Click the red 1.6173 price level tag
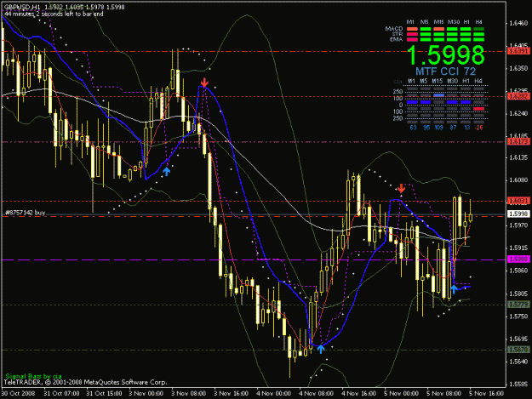This screenshot has height=399, width=532. tap(518, 141)
